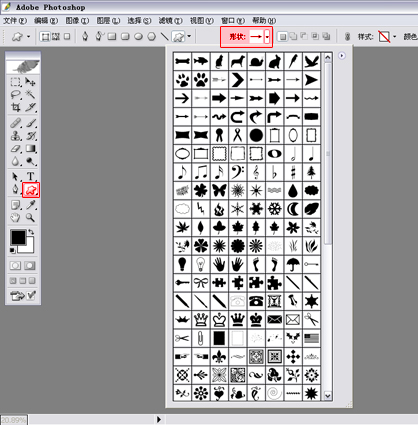
Task: Select the Zoom tool
Action: click(x=30, y=218)
